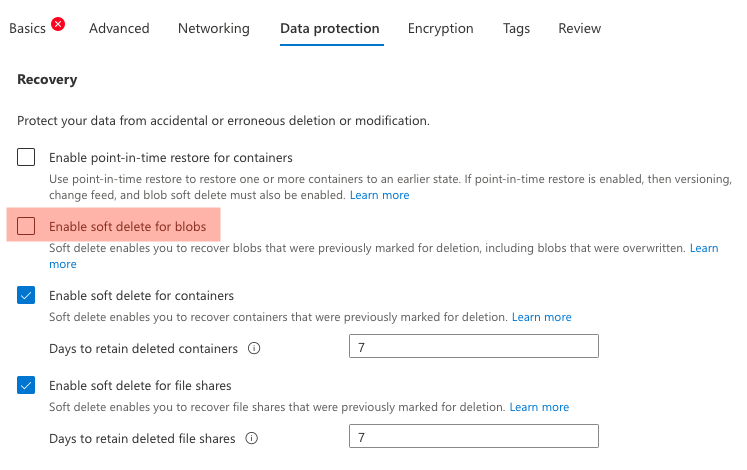Uncheck Enable soft delete for containers
Screen dimensions: 747x470
pos(27,295)
